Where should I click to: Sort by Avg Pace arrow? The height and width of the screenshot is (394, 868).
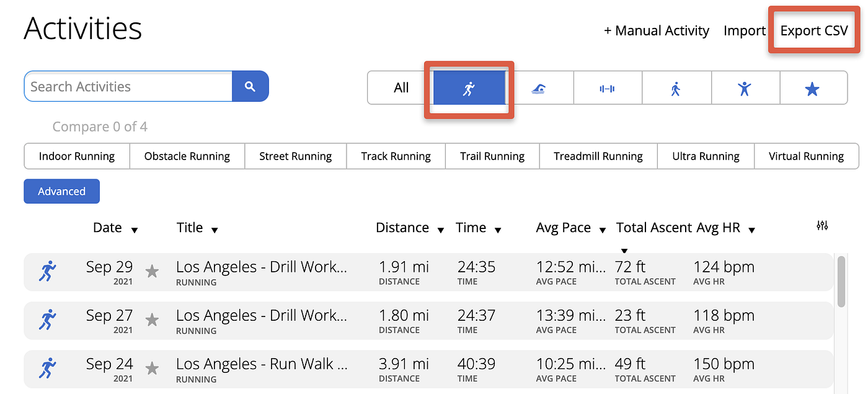click(x=602, y=230)
